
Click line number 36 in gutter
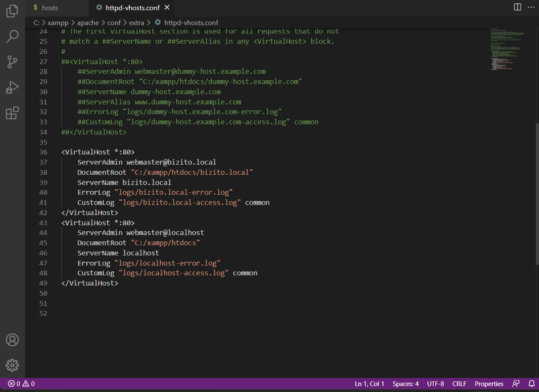[43, 152]
